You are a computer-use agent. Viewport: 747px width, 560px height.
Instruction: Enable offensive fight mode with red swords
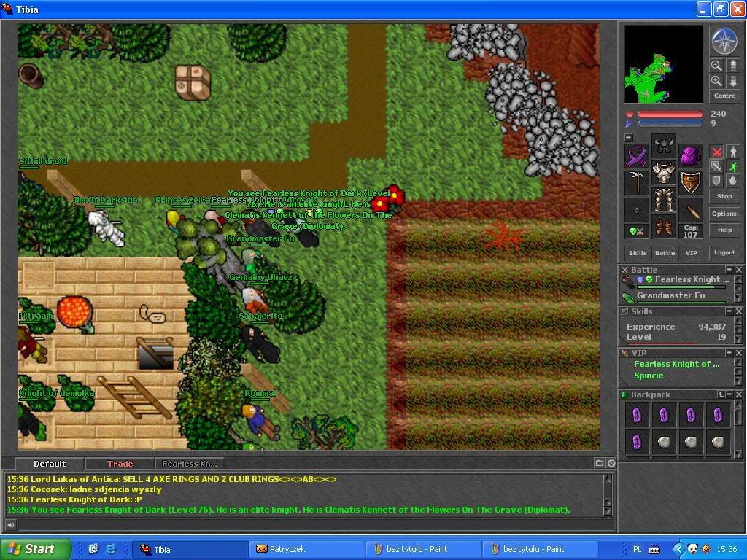(716, 152)
